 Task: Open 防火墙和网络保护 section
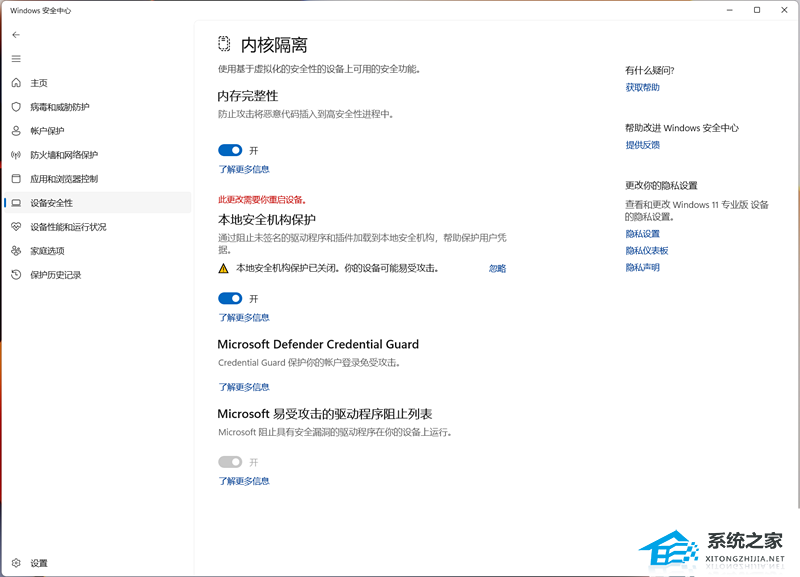point(64,155)
